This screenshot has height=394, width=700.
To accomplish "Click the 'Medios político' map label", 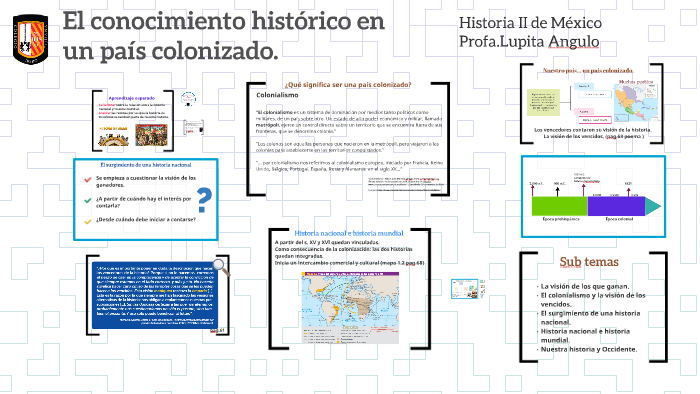I will click(x=636, y=82).
